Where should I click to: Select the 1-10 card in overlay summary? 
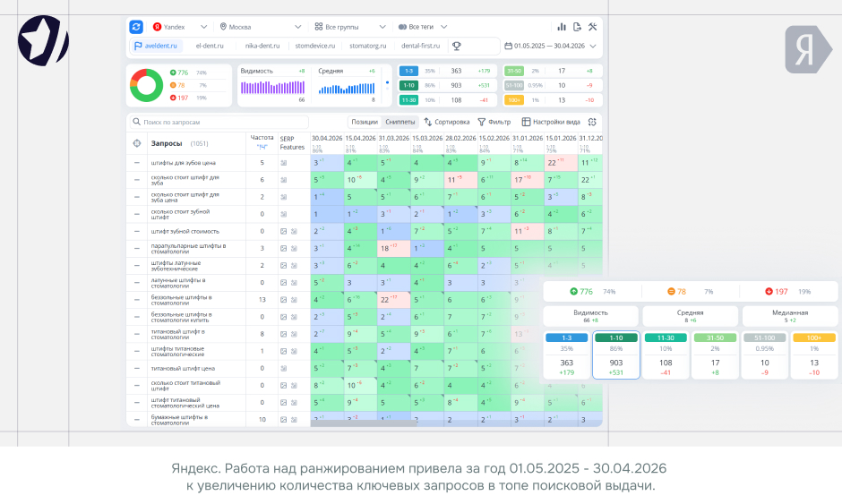(x=616, y=355)
